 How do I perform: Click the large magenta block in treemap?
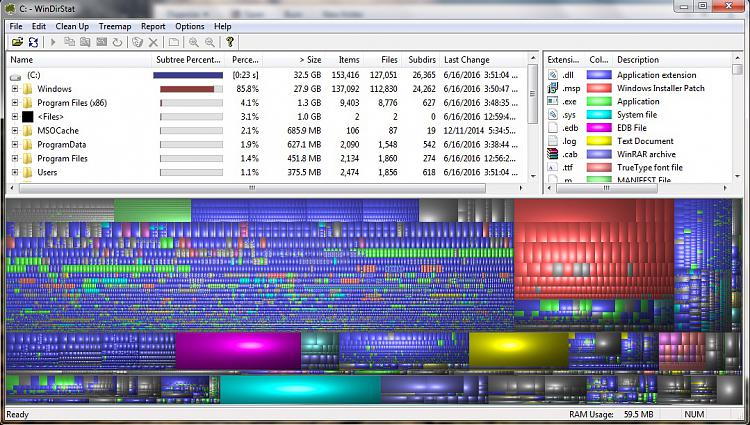click(238, 350)
